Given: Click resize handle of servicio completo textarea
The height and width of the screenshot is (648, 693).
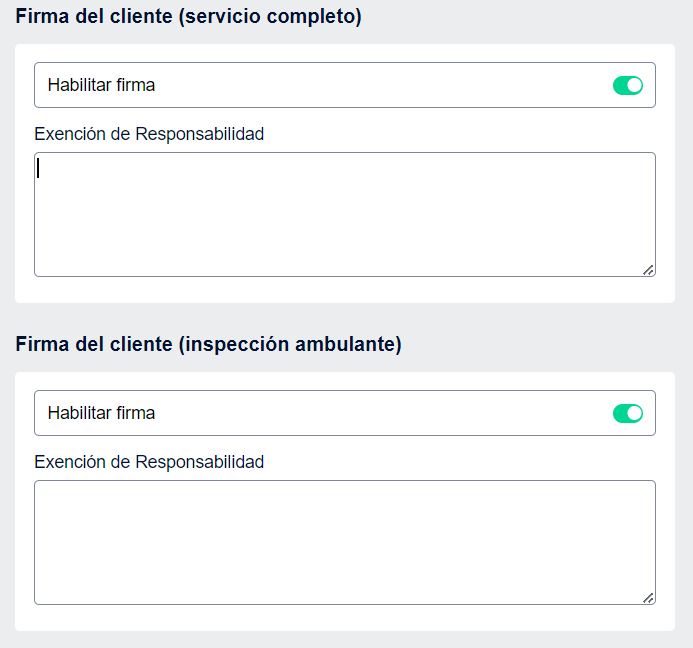Looking at the screenshot, I should click(x=648, y=269).
